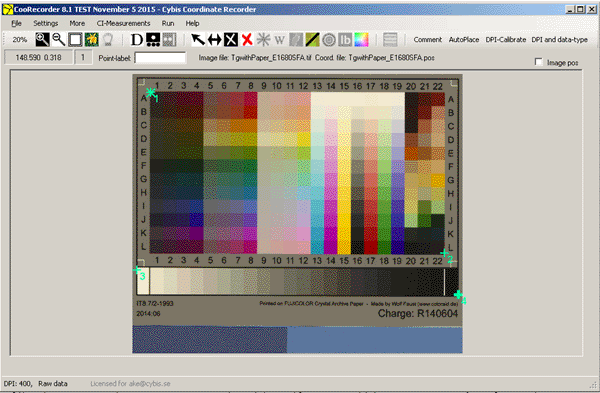The height and width of the screenshot is (393, 600).
Task: Click the Comment toolbar button
Action: point(427,39)
